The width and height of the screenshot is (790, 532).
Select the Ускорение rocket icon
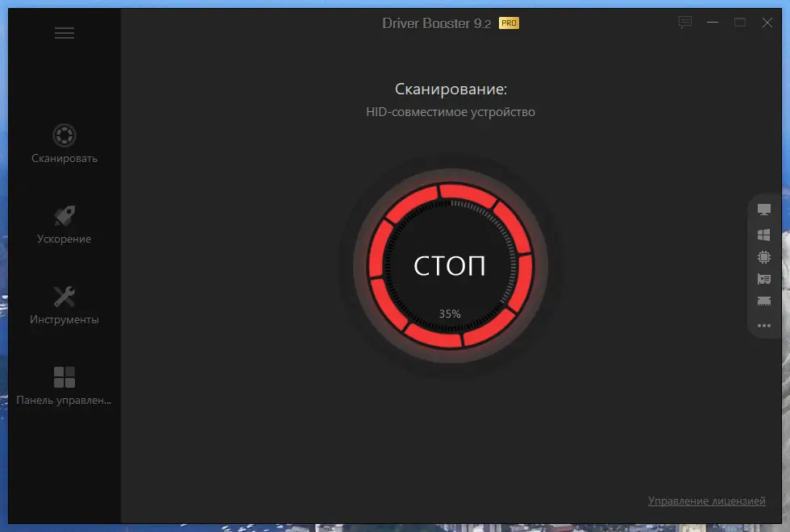(64, 217)
